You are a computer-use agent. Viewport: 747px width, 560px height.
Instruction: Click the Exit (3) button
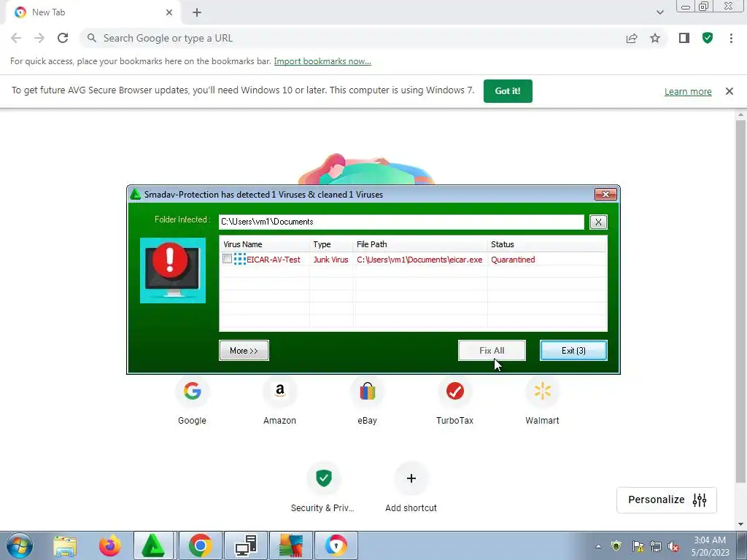coord(573,351)
